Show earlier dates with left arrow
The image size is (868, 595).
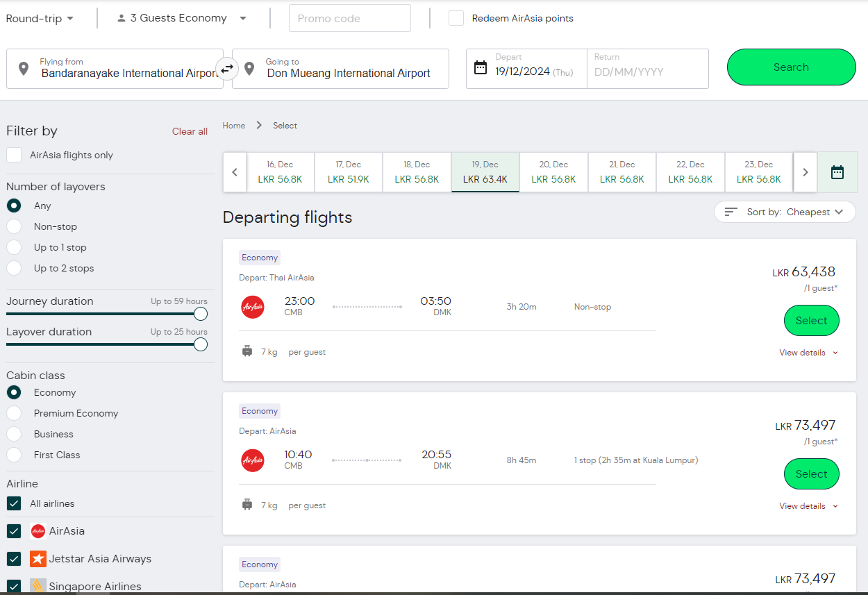[x=235, y=172]
